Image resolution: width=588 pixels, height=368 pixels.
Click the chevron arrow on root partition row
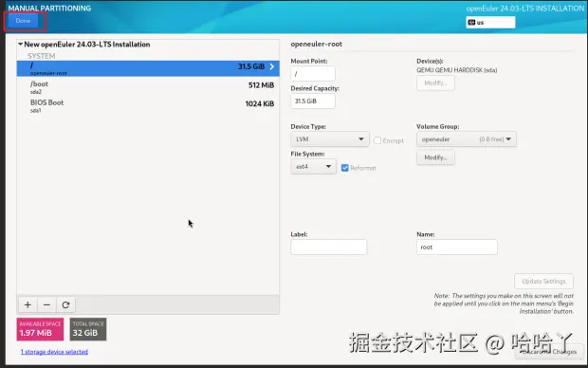click(x=272, y=66)
